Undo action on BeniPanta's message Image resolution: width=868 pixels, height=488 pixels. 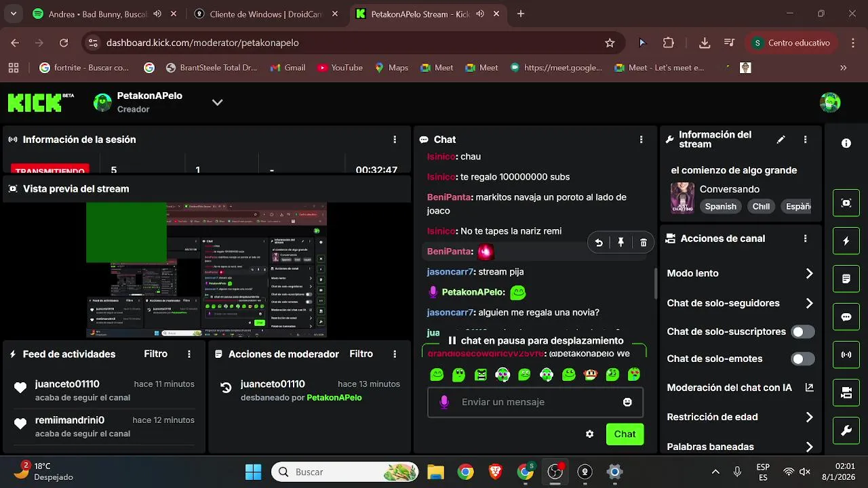pos(599,243)
